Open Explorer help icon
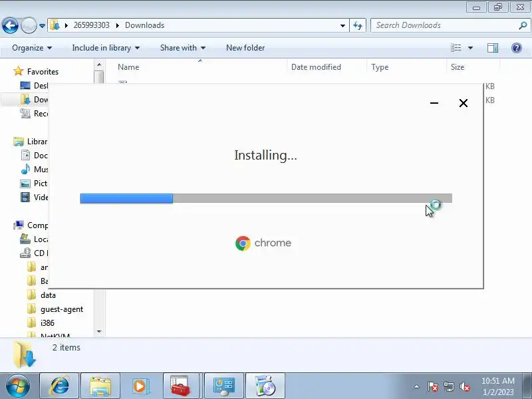The image size is (532, 399). (x=517, y=48)
